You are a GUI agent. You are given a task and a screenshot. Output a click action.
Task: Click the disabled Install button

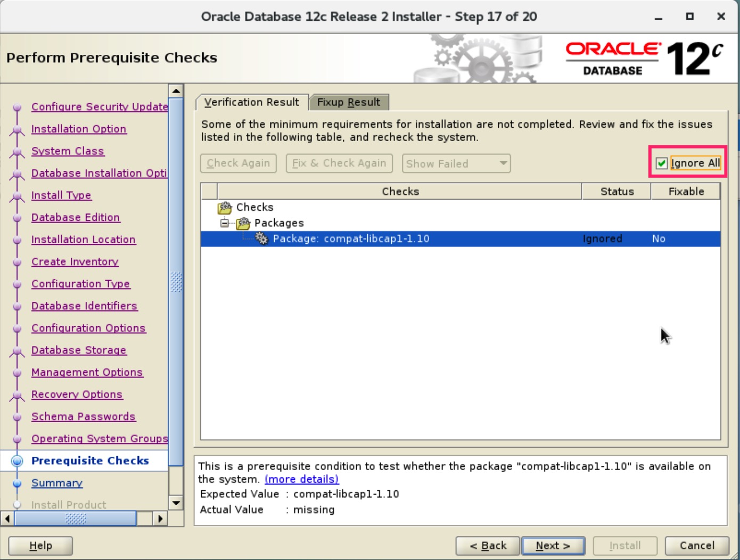(625, 546)
